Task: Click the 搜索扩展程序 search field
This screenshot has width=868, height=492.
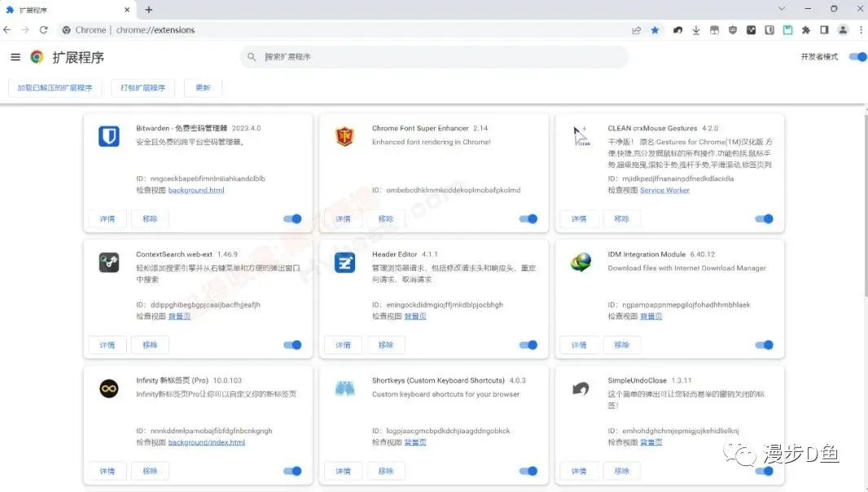Action: (x=435, y=56)
